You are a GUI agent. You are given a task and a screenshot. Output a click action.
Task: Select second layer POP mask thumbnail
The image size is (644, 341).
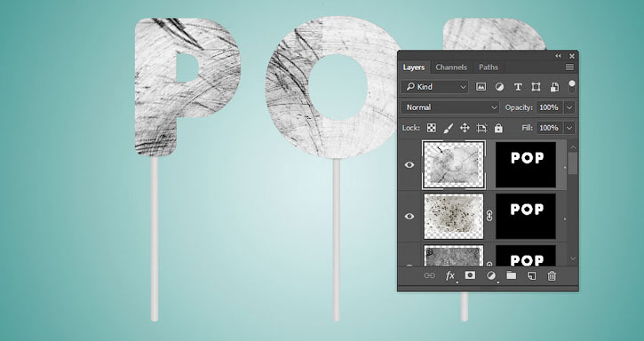[x=526, y=216]
